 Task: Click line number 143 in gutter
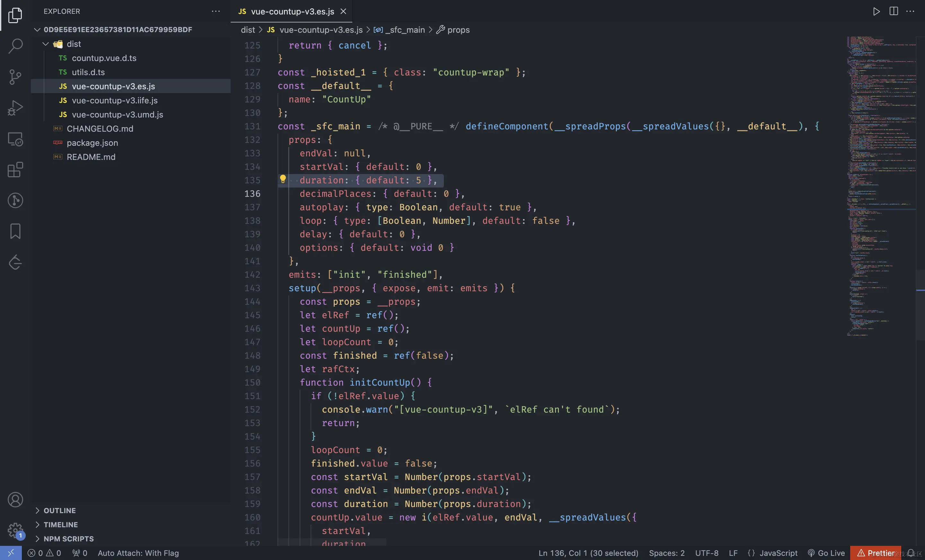click(252, 288)
